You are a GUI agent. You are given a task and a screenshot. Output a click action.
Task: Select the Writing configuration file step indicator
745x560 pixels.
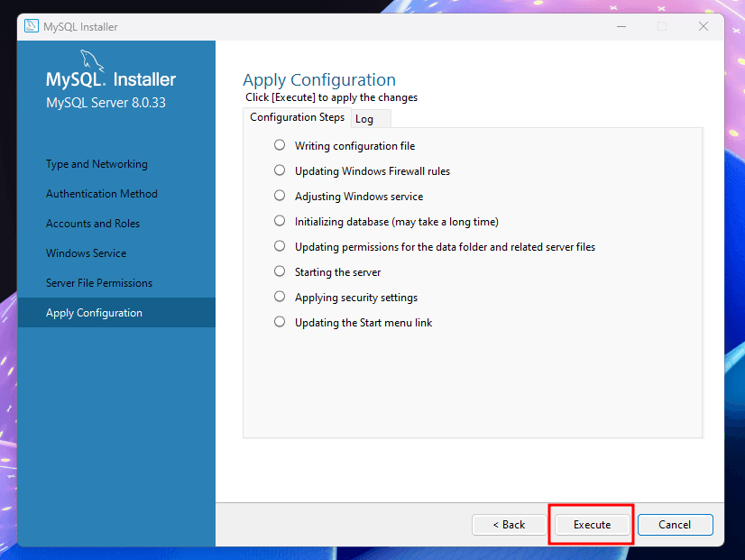point(280,145)
